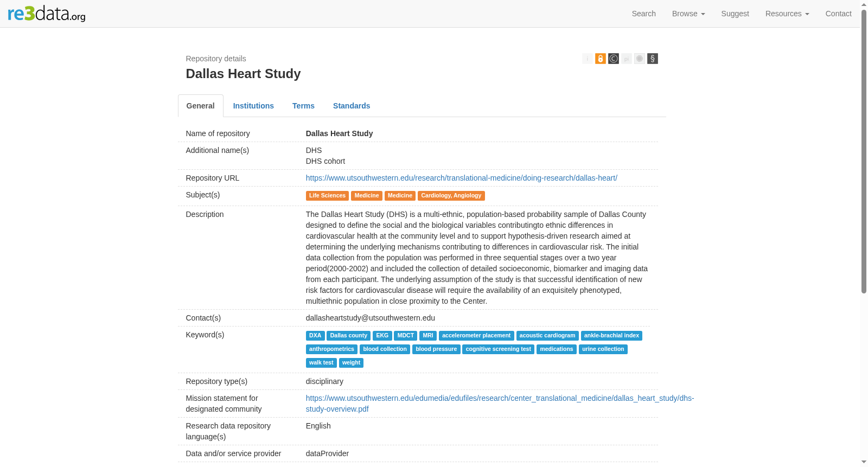Screen dimensions: 868x467
Task: Click the 'ankle-brachial index' keyword tag
Action: pyautogui.click(x=611, y=336)
